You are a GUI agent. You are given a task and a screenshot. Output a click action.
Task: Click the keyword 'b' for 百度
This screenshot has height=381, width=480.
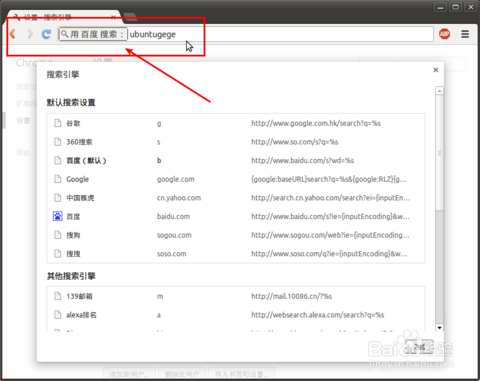[159, 161]
